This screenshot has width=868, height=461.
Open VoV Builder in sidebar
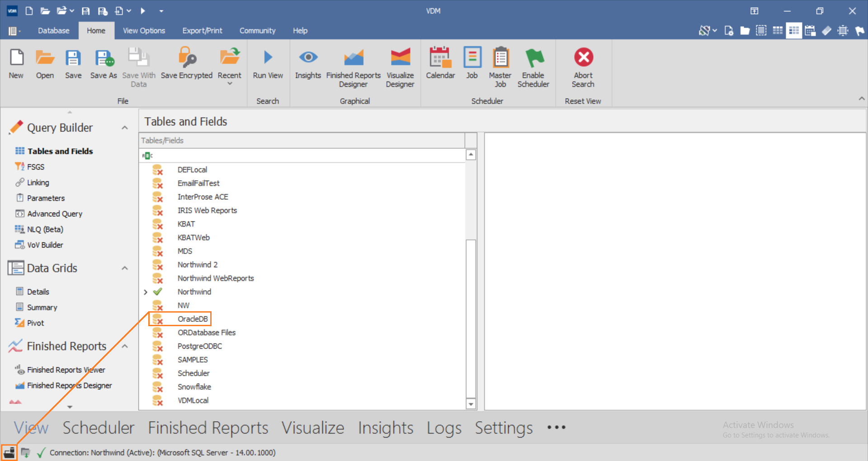(x=45, y=245)
